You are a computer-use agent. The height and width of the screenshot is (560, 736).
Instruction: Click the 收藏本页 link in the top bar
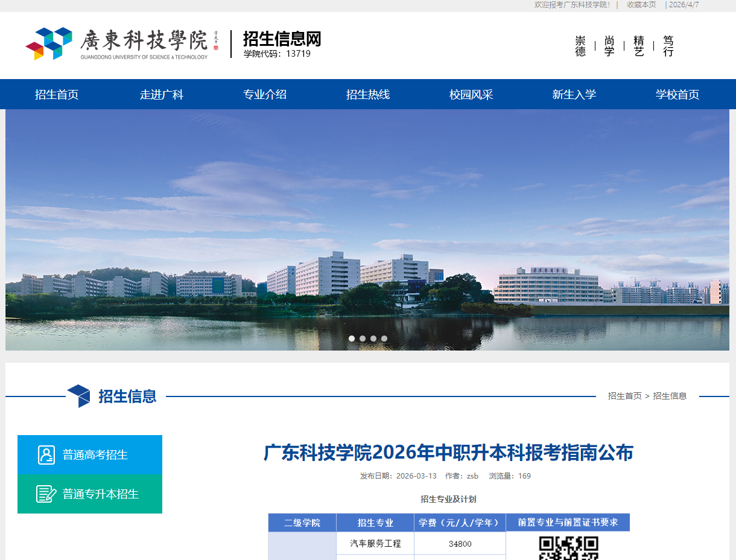641,5
